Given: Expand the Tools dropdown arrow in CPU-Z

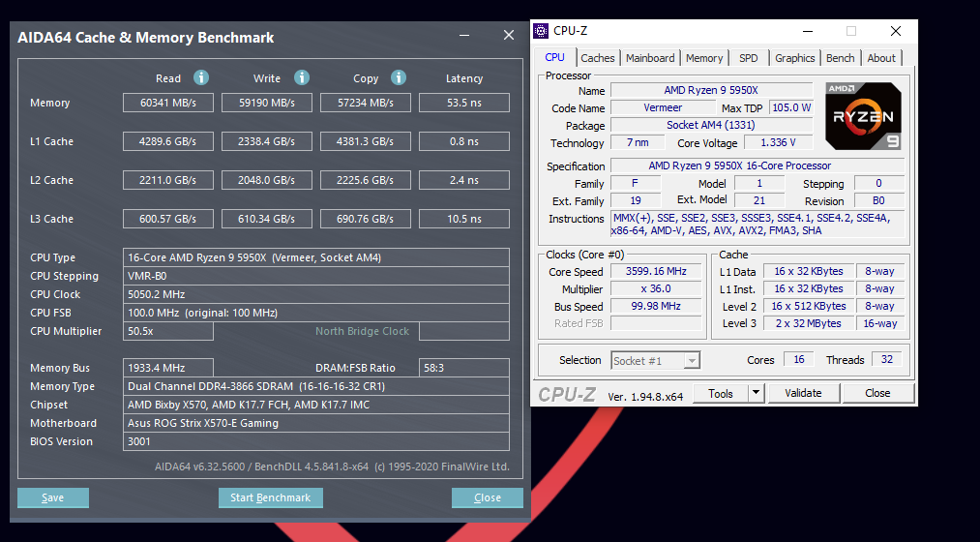Looking at the screenshot, I should (x=756, y=393).
